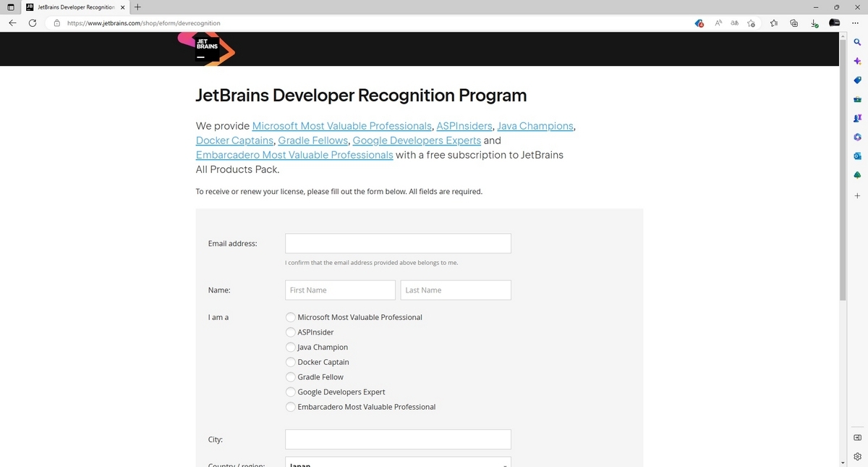Select the Java Champion radio button

[290, 347]
